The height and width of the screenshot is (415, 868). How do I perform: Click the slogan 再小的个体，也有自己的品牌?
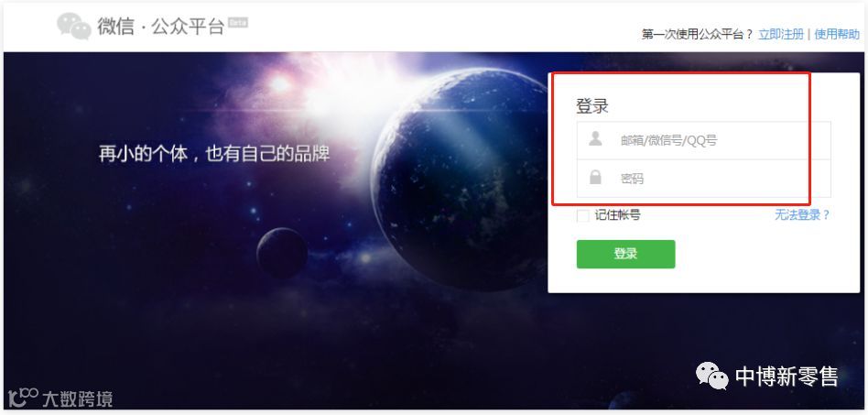coord(214,154)
